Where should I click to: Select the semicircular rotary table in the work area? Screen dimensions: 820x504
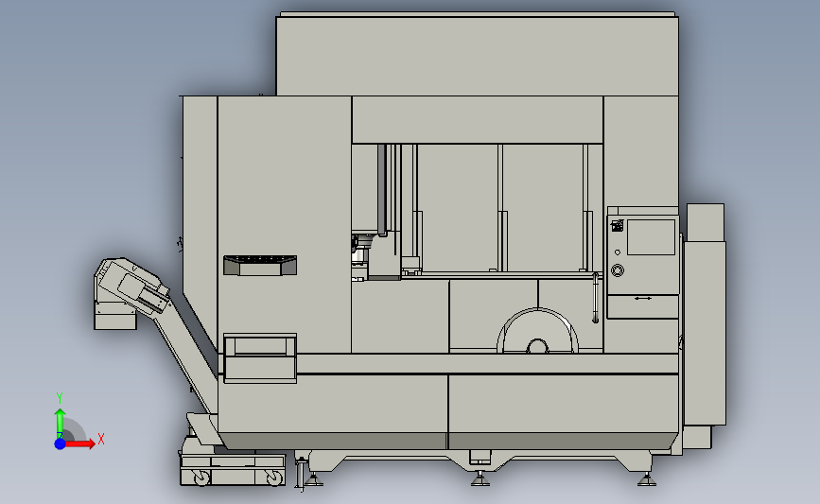click(537, 331)
